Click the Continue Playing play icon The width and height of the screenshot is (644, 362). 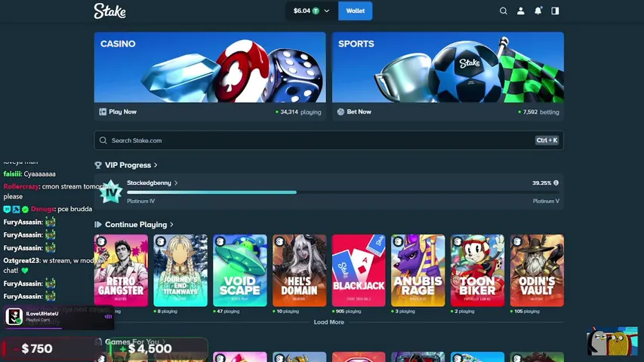click(x=97, y=225)
